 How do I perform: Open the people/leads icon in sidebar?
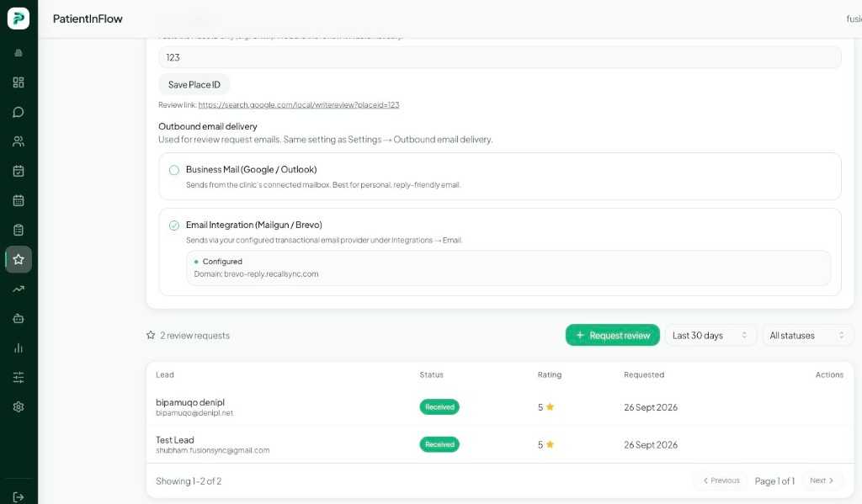coord(19,141)
